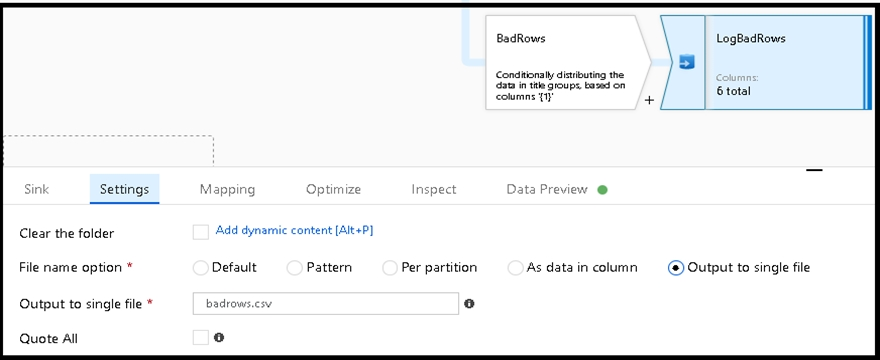
Task: Tick the Quote All checkbox
Action: coord(201,338)
